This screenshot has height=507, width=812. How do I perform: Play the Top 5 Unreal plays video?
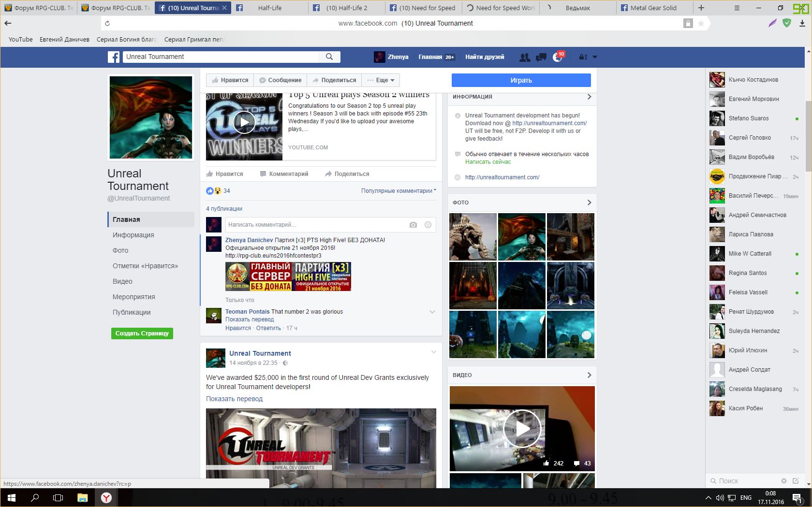click(244, 123)
